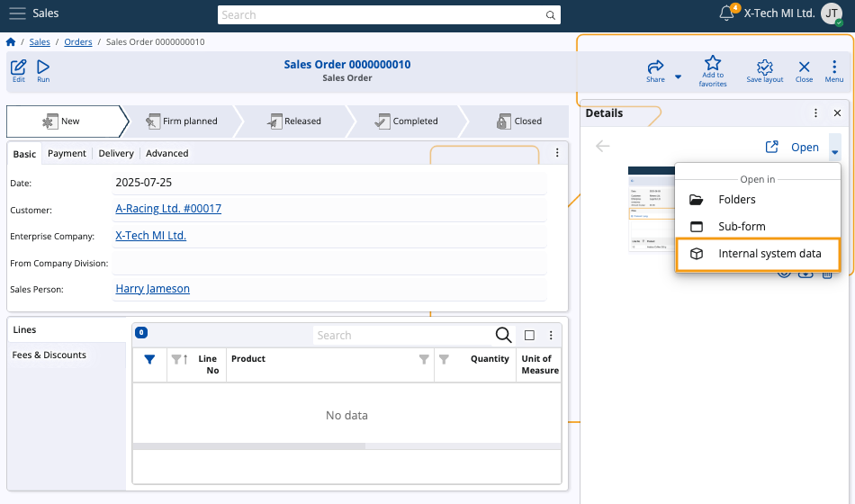Open the three-dot Menu in header
This screenshot has width=855, height=504.
click(x=834, y=67)
